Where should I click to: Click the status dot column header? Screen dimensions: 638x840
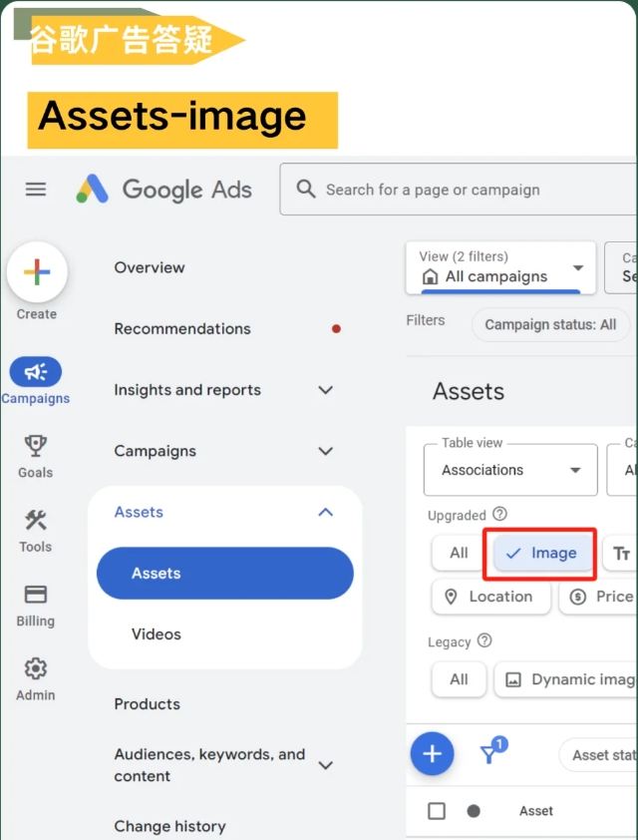(474, 811)
